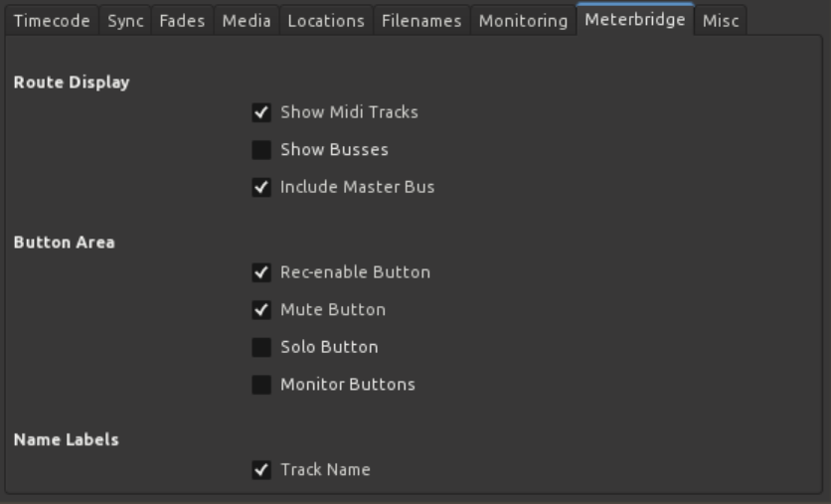Toggle the Track Name checkbox
The height and width of the screenshot is (504, 831).
pyautogui.click(x=261, y=470)
